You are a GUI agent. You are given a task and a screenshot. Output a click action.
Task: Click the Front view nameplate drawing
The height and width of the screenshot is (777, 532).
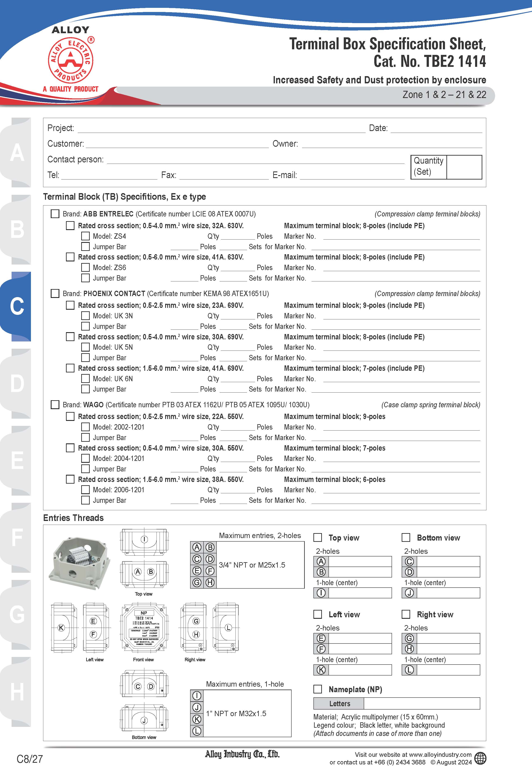pyautogui.click(x=144, y=628)
